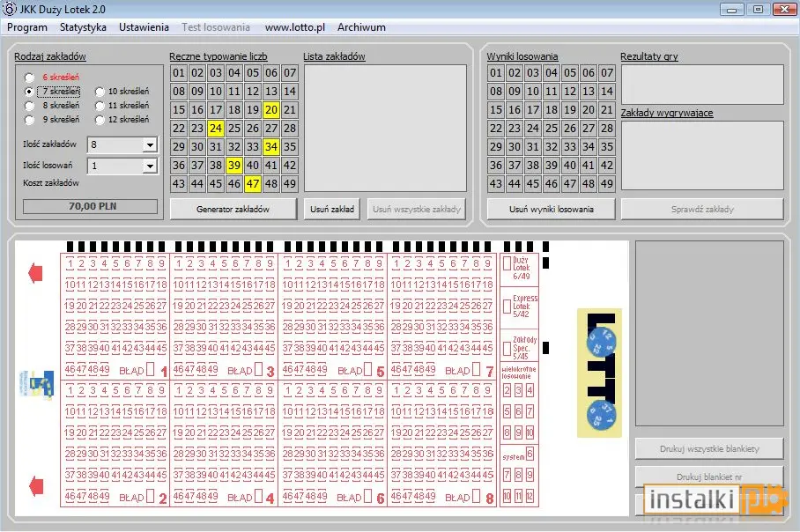
Task: Tick the BŁĄD box of coupon field 1
Action: (x=151, y=369)
